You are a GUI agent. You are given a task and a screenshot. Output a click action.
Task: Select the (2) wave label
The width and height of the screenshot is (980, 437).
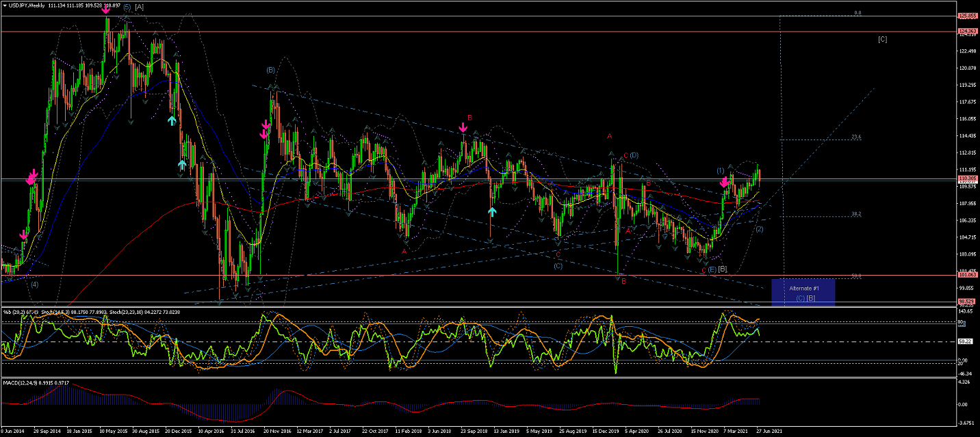tap(759, 228)
